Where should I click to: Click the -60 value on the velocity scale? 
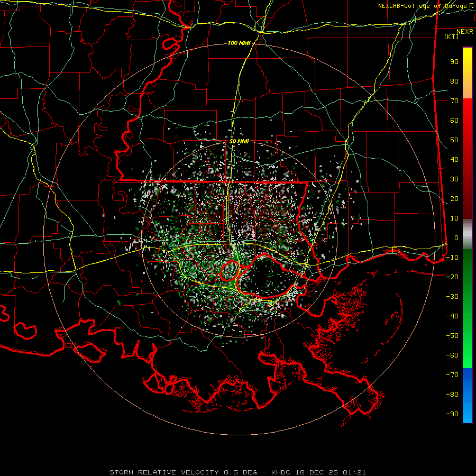tap(452, 355)
